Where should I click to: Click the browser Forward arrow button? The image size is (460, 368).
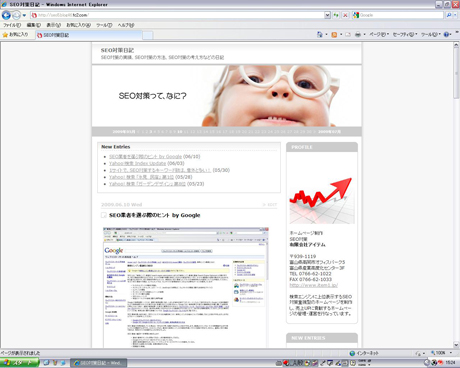point(16,15)
